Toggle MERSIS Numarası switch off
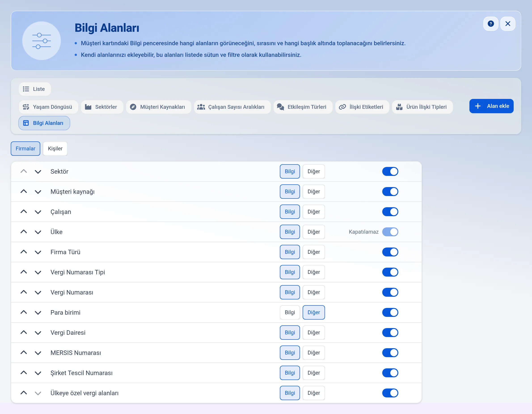The height and width of the screenshot is (414, 532). click(x=390, y=352)
